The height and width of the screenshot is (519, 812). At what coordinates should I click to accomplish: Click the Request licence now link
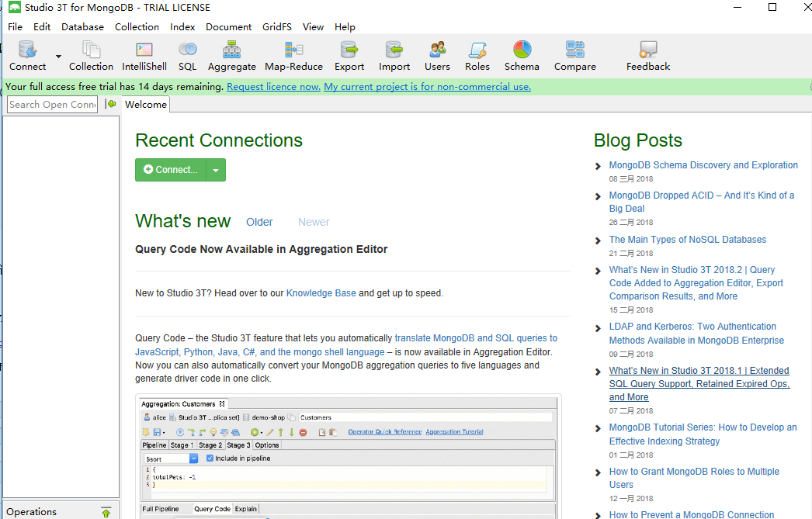point(273,87)
